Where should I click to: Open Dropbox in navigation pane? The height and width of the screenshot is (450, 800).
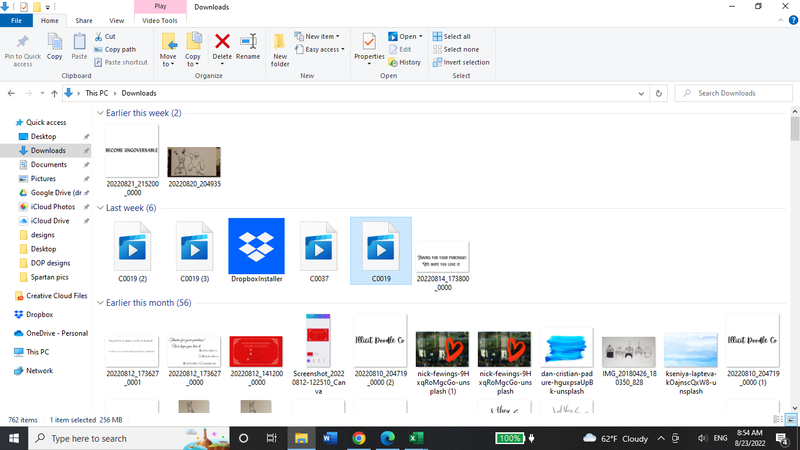39,315
